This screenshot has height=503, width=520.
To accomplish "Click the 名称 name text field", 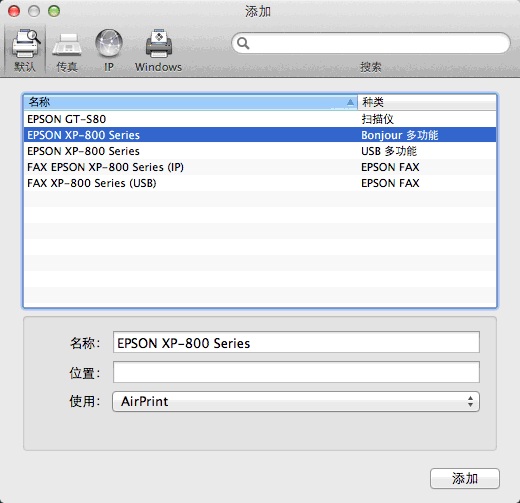I will (x=296, y=342).
